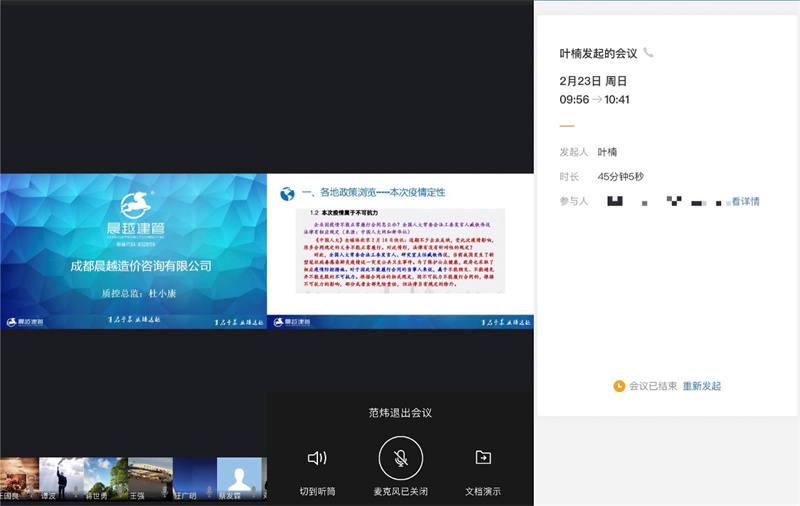Click the phone icon beside meeting title

(x=649, y=52)
